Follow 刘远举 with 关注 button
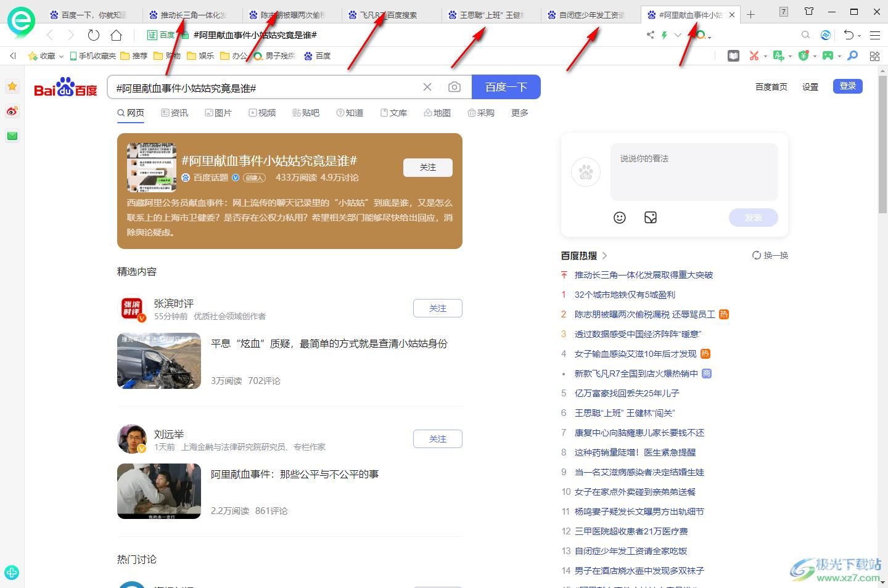The width and height of the screenshot is (888, 588). pyautogui.click(x=438, y=439)
